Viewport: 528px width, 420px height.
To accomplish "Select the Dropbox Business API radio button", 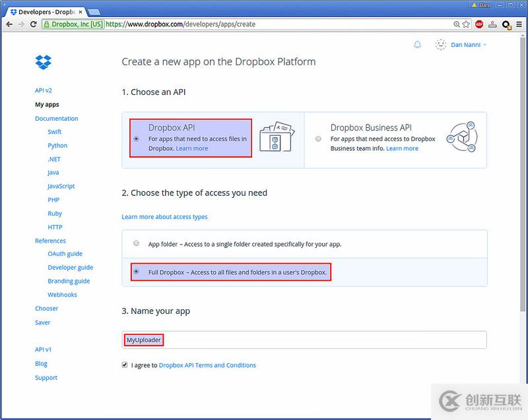I will click(318, 138).
